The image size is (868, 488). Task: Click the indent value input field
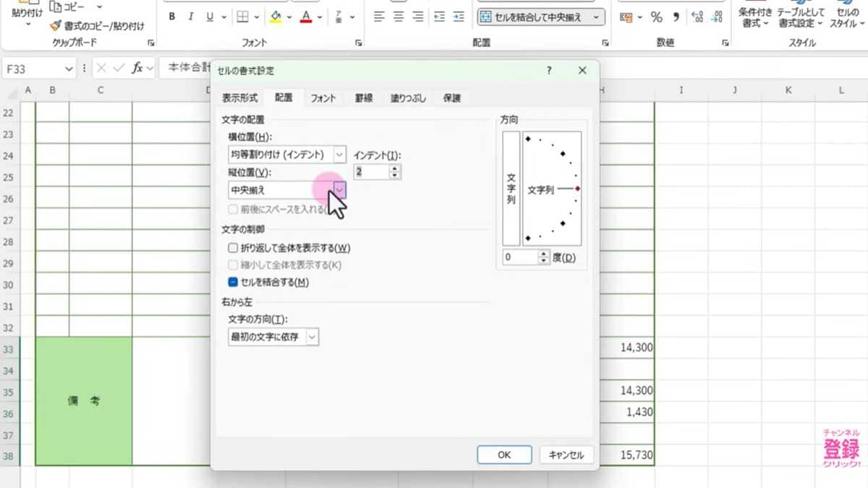click(x=371, y=172)
